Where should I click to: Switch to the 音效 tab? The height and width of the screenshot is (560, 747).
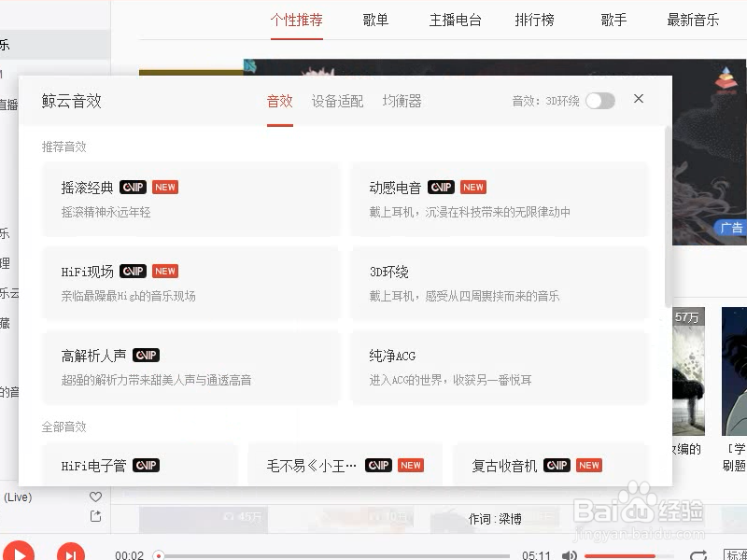pyautogui.click(x=279, y=101)
